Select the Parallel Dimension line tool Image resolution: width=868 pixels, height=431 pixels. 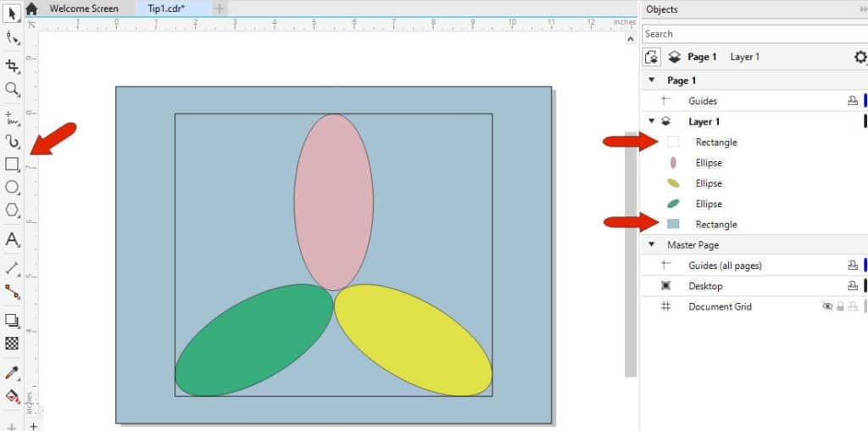click(x=12, y=268)
